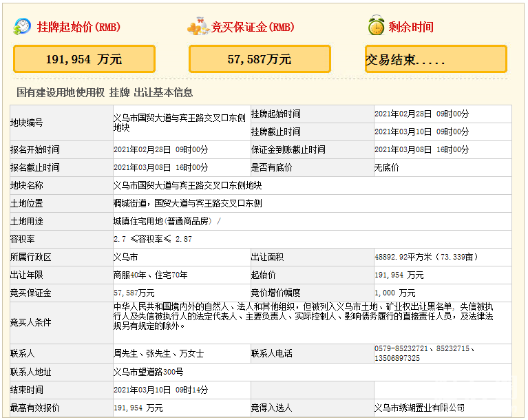528x420 pixels.
Task: Select the 国有建设用地使用权 挂牌 出让基本信息 heading
Action: (105, 92)
